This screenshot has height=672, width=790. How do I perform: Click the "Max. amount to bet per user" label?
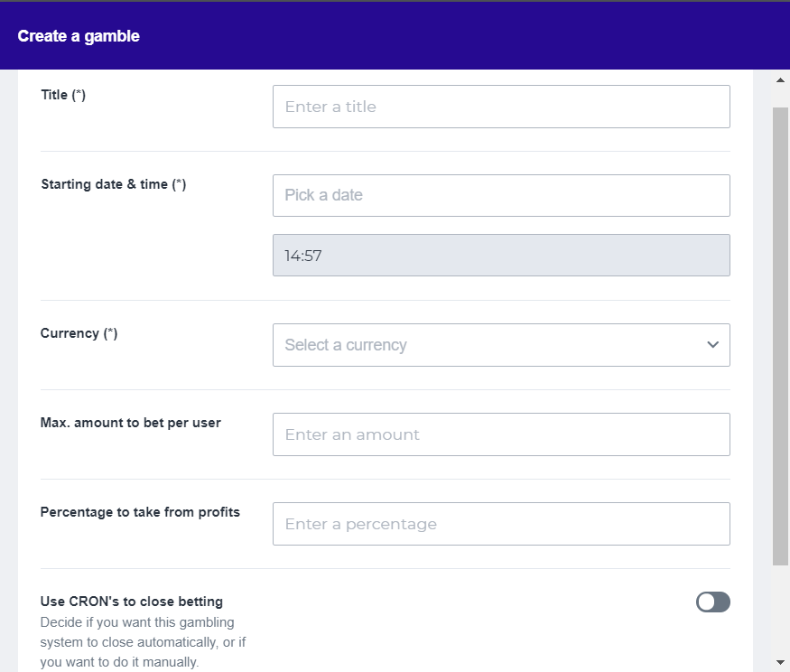pyautogui.click(x=130, y=423)
